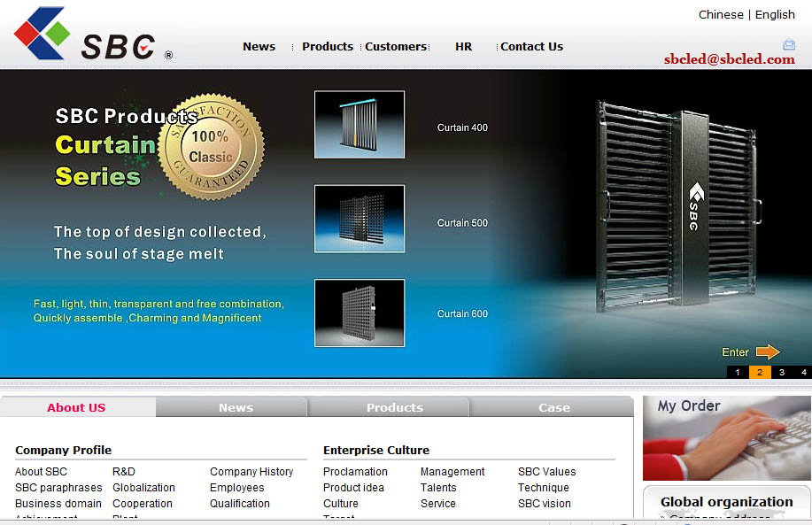The height and width of the screenshot is (525, 812).
Task: Click the gold Classic guarantee seal
Action: [x=212, y=147]
